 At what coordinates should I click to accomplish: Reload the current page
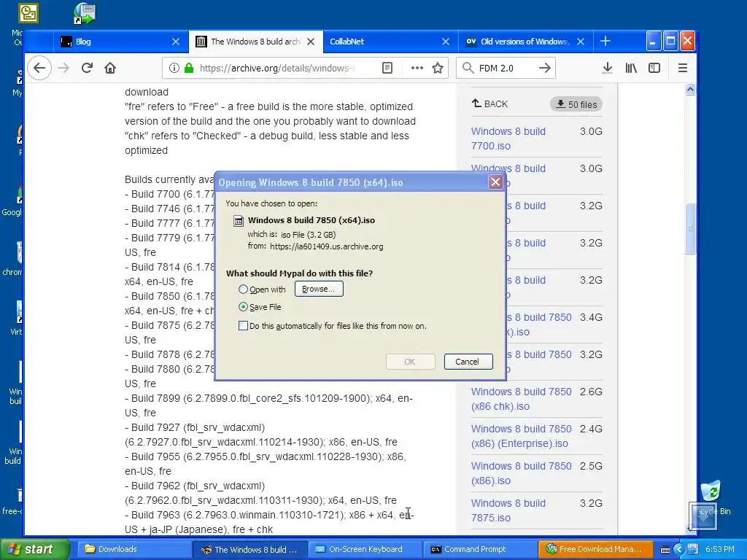87,68
